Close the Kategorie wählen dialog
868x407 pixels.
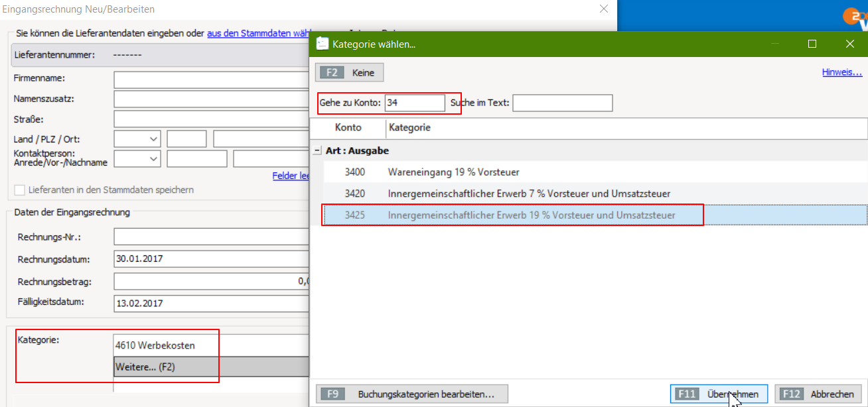click(850, 44)
